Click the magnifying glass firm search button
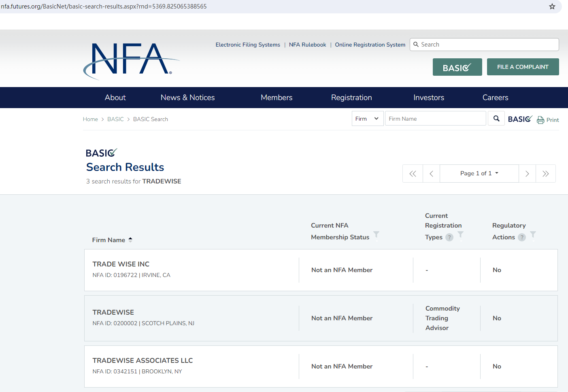Screen dimensions: 568x392 click(x=496, y=119)
